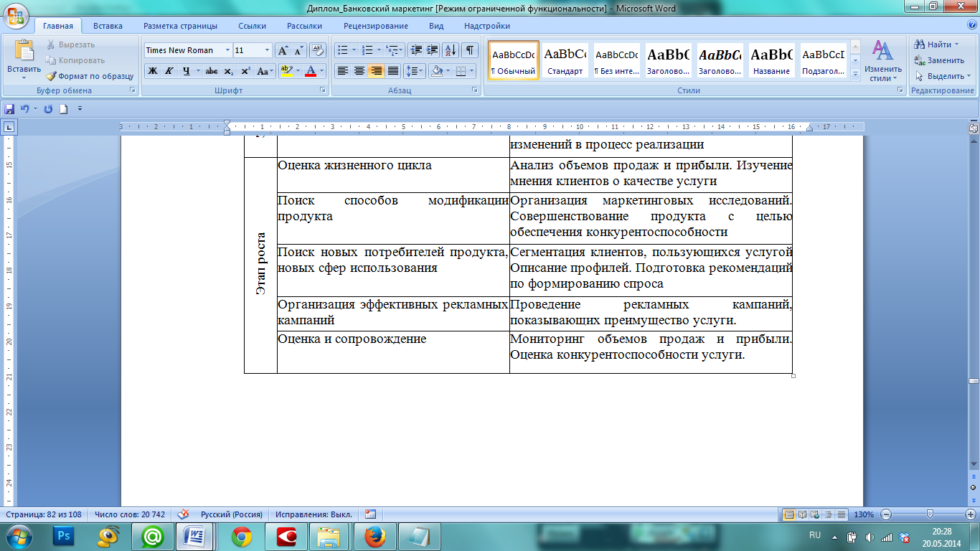This screenshot has height=551, width=980.
Task: Click the Print Layout view icon
Action: coord(789,514)
